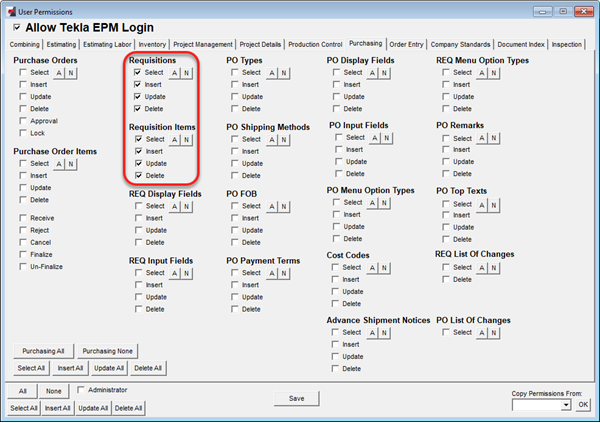The image size is (600, 423).
Task: Check the Un-Finalize checkbox
Action: click(23, 266)
